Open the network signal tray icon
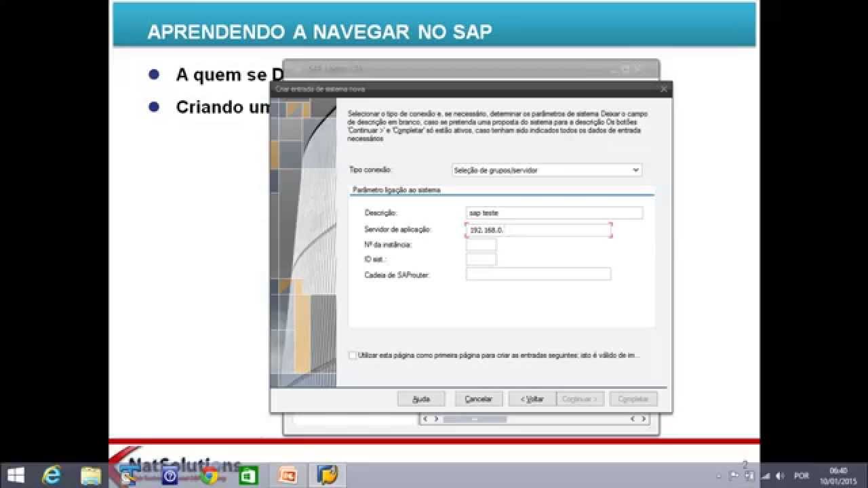868x488 pixels. pyautogui.click(x=766, y=476)
